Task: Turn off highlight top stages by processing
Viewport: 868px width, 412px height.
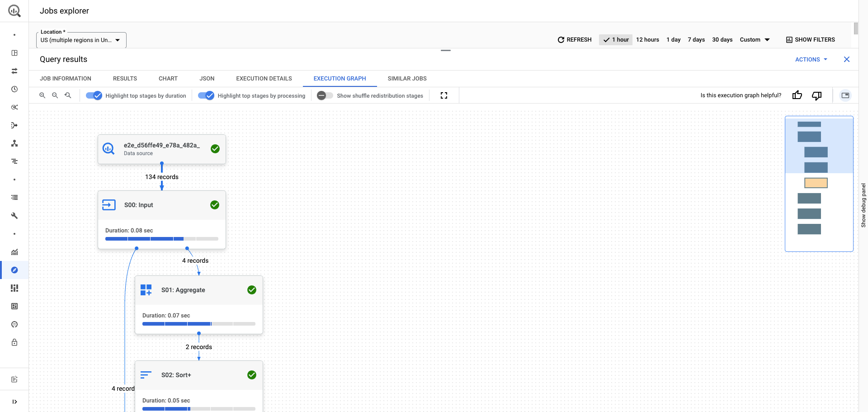Action: coord(206,95)
